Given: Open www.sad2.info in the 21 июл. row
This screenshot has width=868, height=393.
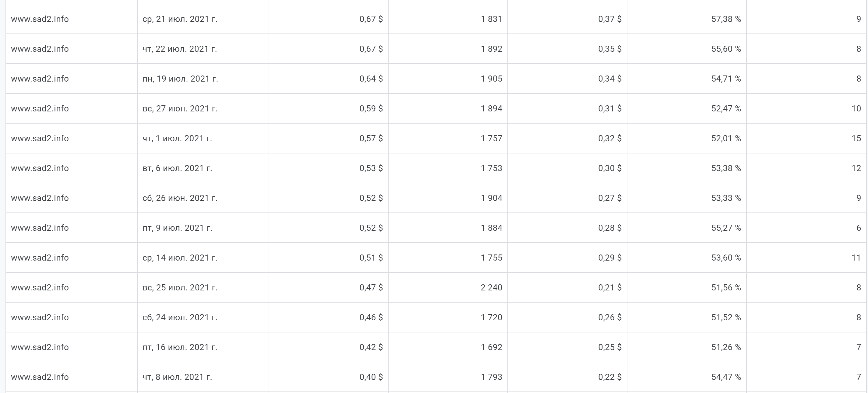Looking at the screenshot, I should [x=40, y=19].
